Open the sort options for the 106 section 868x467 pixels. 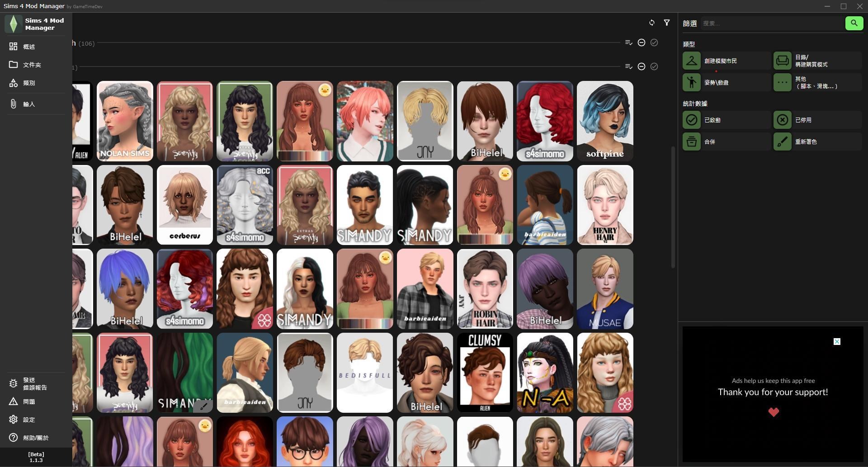(628, 42)
